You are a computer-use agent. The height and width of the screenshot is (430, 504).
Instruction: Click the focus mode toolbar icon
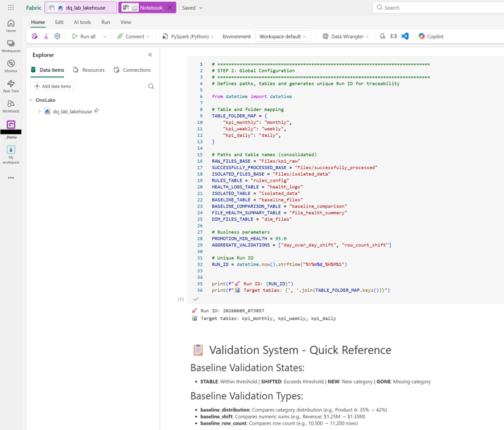pyautogui.click(x=394, y=36)
